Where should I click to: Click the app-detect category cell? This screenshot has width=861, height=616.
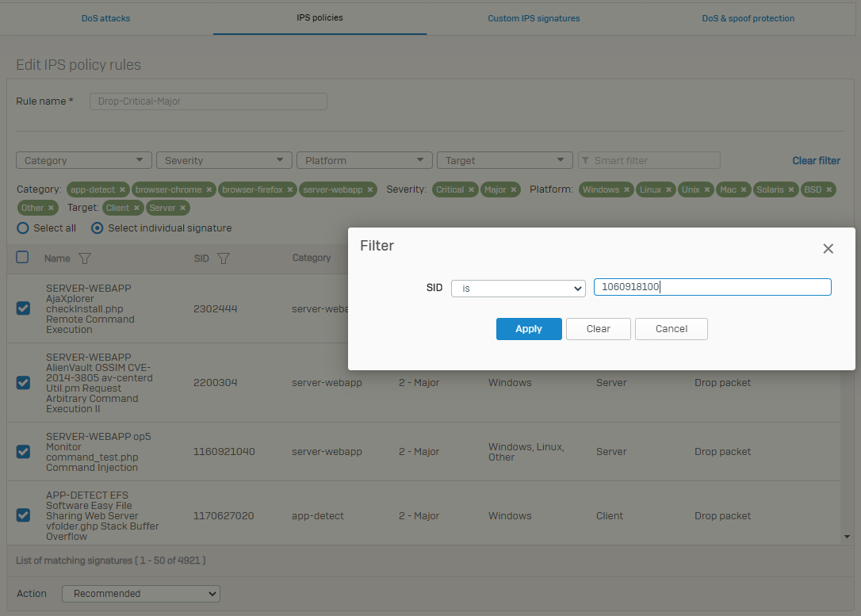[318, 515]
